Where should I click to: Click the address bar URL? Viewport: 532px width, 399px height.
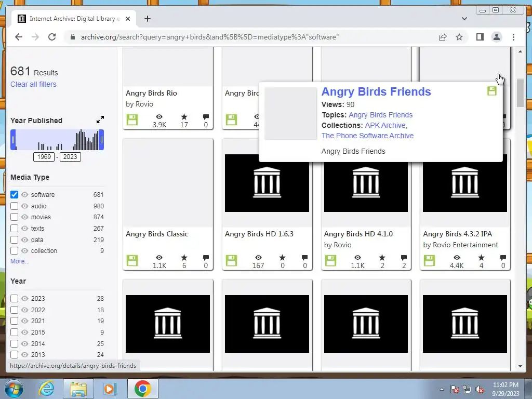(x=210, y=37)
